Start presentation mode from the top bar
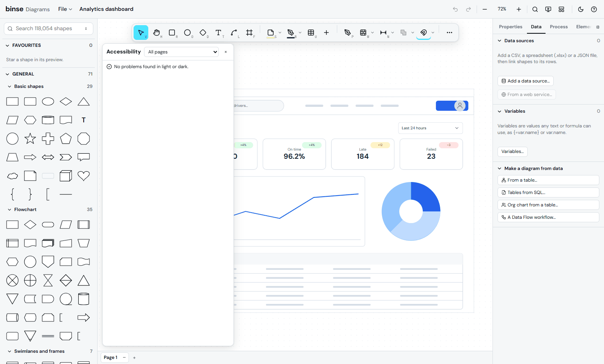This screenshot has width=604, height=364. (x=548, y=9)
